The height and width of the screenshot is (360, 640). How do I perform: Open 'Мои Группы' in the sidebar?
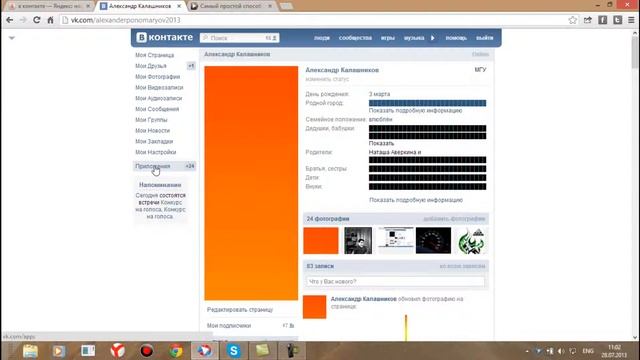click(x=151, y=120)
